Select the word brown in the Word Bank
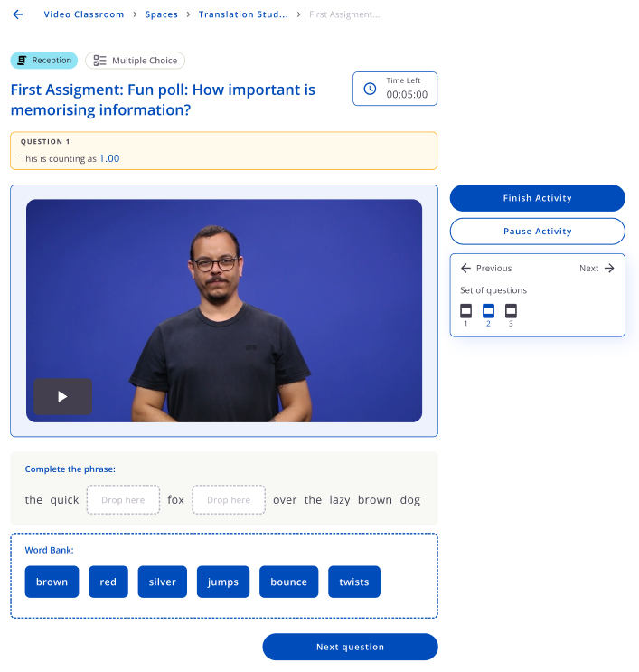Screen dimensions: 639x672 [52, 582]
